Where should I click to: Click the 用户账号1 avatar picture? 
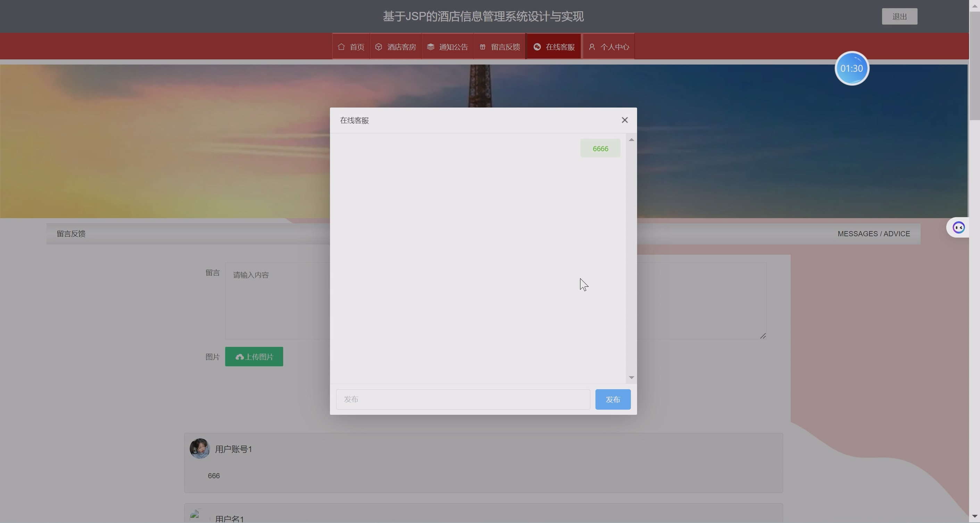pyautogui.click(x=200, y=448)
